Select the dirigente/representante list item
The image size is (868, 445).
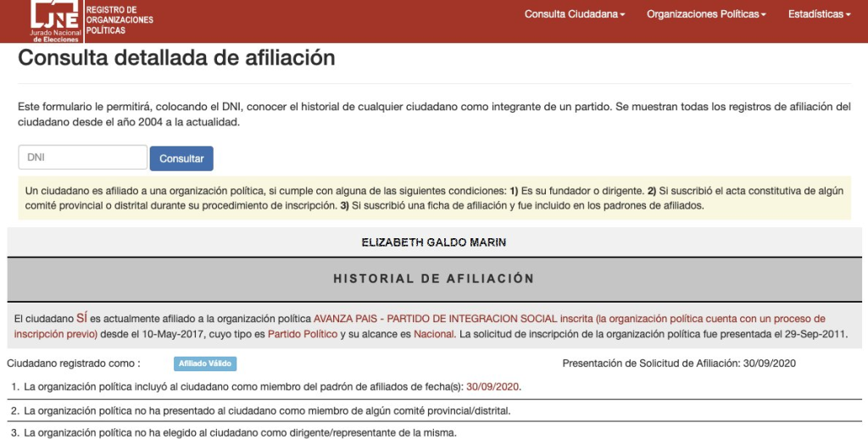240,434
